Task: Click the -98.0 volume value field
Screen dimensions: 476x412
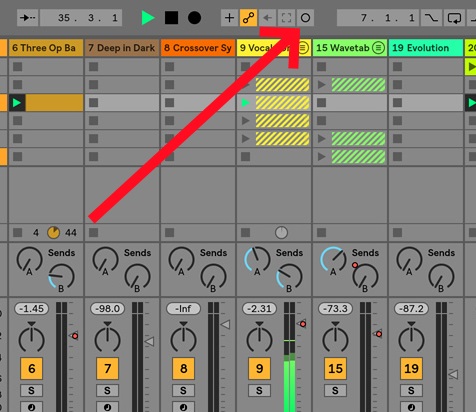Action: [x=107, y=309]
